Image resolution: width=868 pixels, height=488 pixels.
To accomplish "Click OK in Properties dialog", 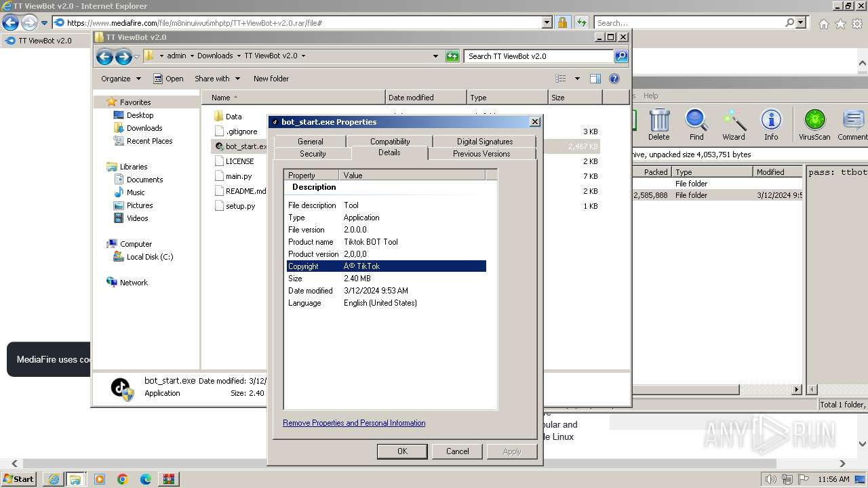I will click(402, 451).
